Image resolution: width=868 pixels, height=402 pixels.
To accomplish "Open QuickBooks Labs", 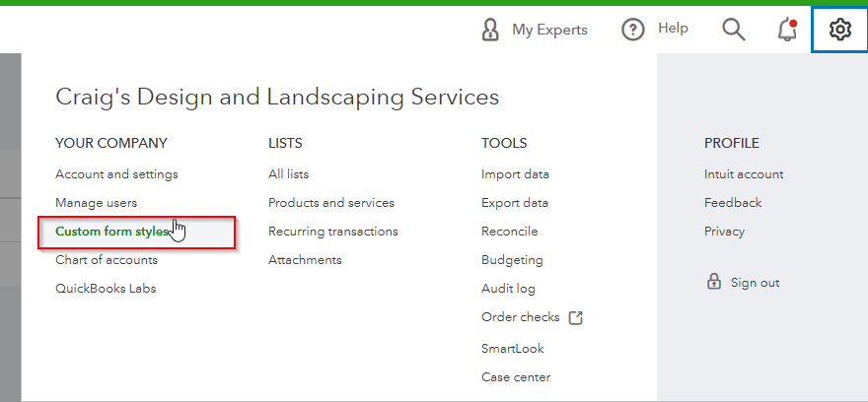I will 106,289.
